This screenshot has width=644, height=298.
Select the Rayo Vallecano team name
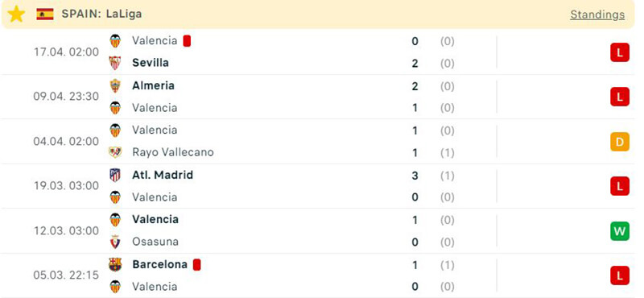[x=173, y=152]
